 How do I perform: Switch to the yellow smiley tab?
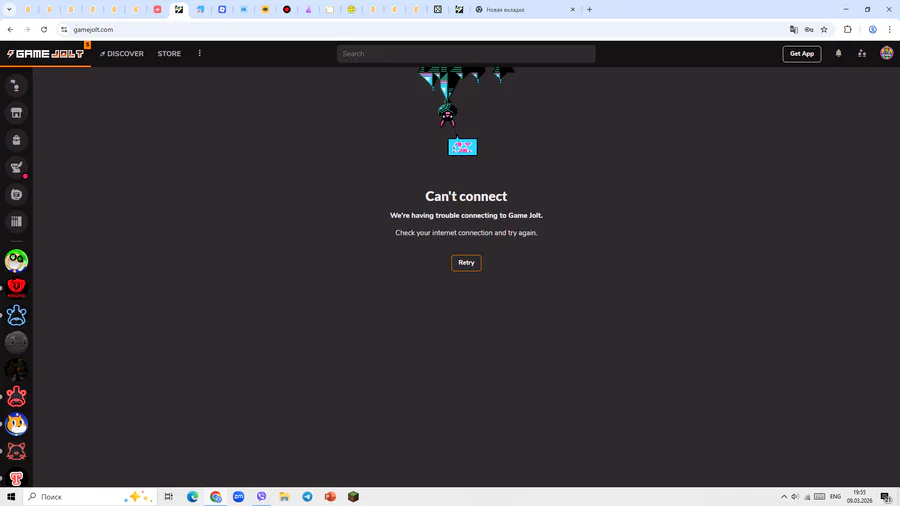click(351, 10)
